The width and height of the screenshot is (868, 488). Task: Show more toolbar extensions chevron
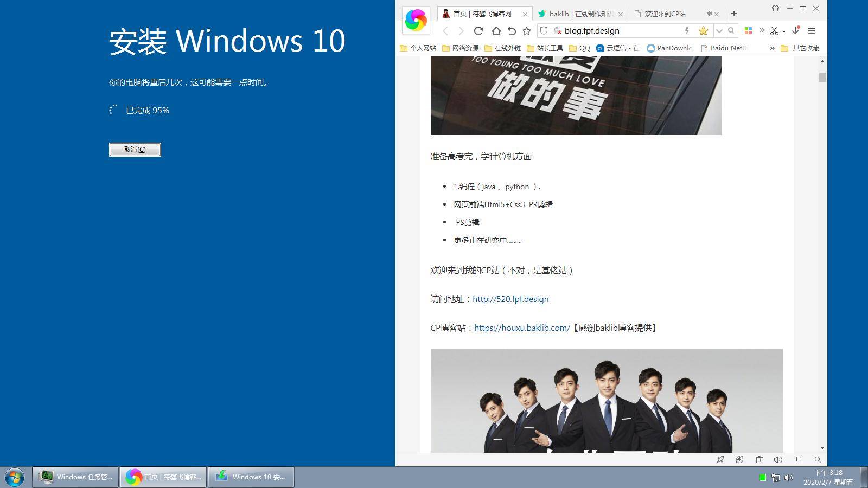point(762,30)
